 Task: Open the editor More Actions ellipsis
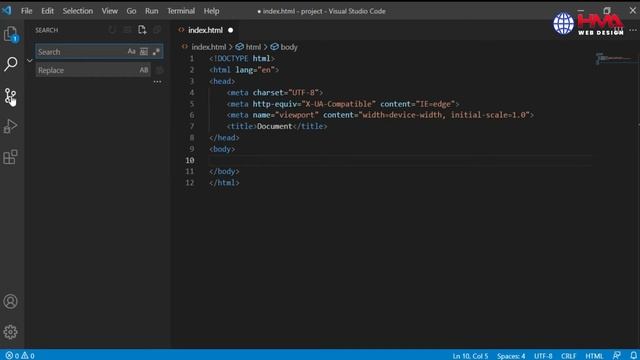coord(633,30)
